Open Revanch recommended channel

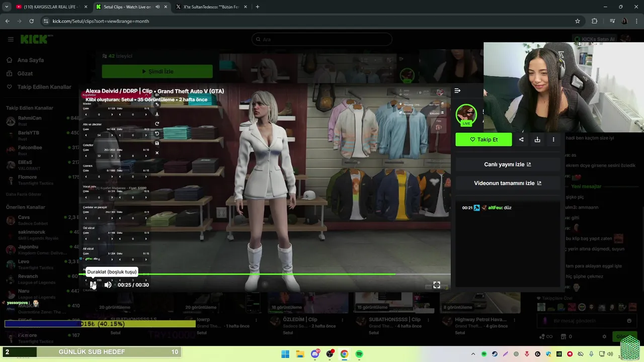coord(42,279)
